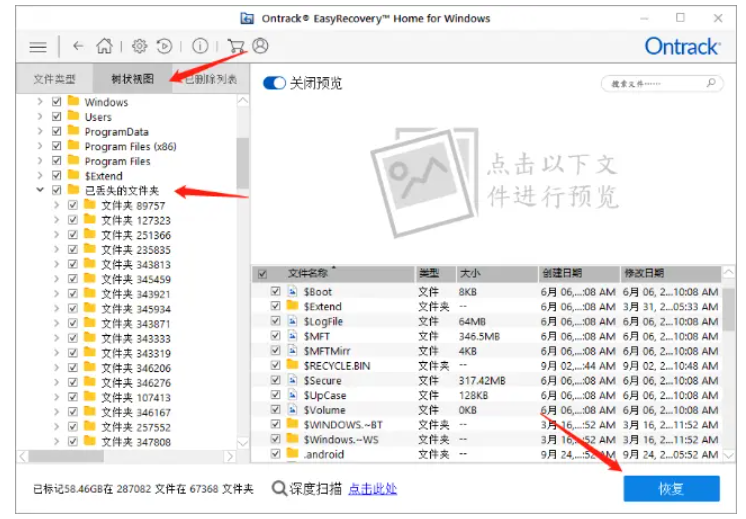This screenshot has width=746, height=519.
Task: Click the resume recovery clock icon
Action: (164, 46)
